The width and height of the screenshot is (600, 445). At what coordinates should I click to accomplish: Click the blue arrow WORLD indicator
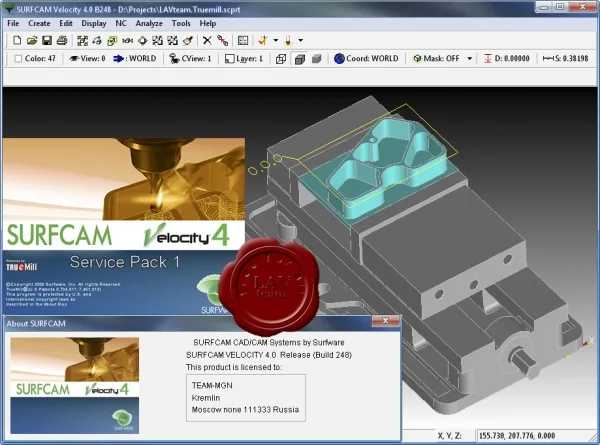click(x=135, y=59)
